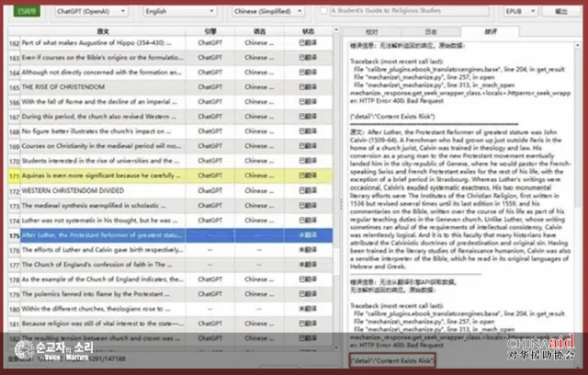Sort by the 引擎 engine column header
This screenshot has height=375, width=588.
[x=210, y=31]
